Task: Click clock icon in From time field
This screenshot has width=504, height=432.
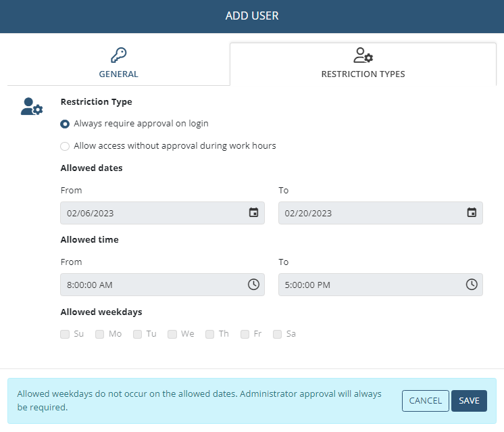Action: (253, 285)
